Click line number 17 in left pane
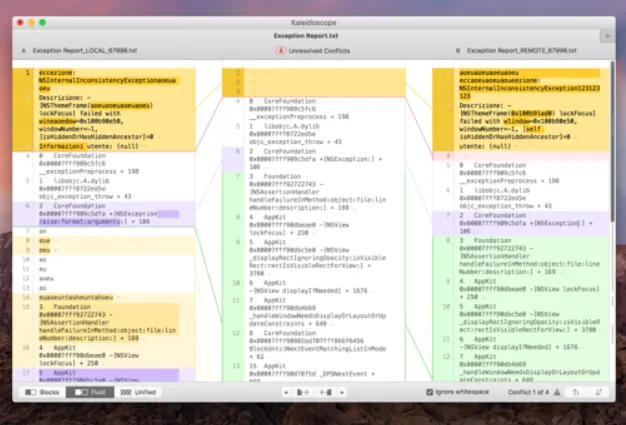 coord(26,373)
